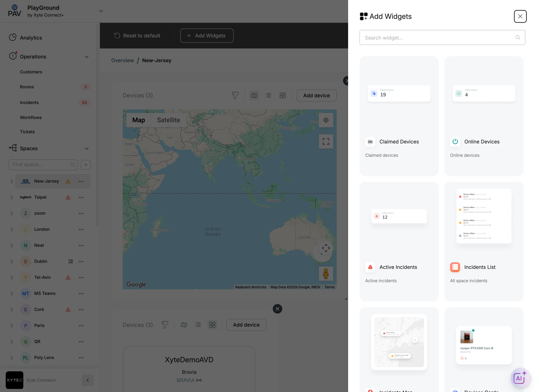Select the Claimed Devices widget card

coord(399,116)
